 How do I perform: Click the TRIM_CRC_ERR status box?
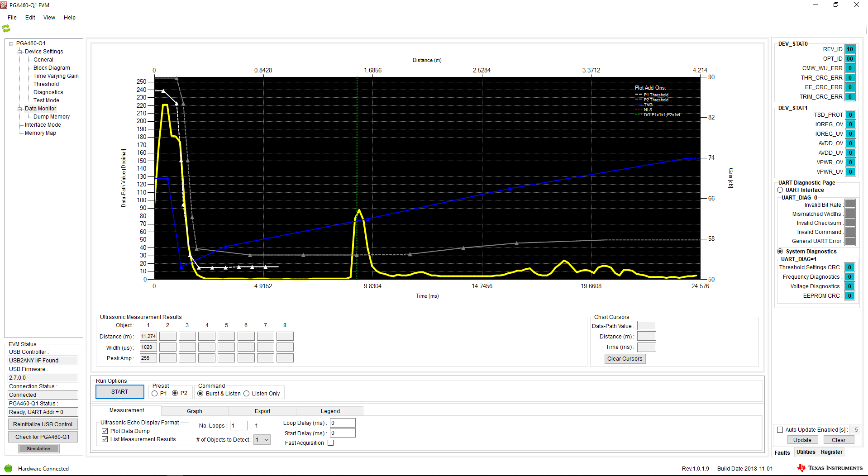coord(850,97)
